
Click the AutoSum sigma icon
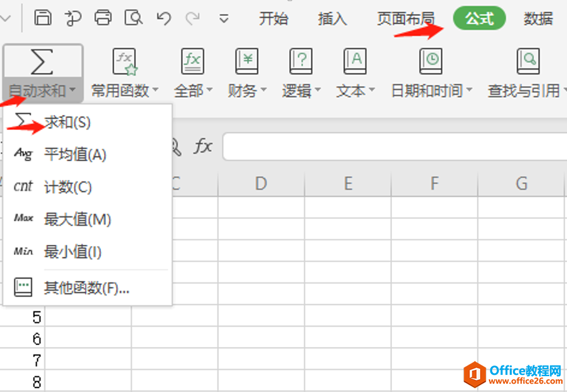(42, 61)
